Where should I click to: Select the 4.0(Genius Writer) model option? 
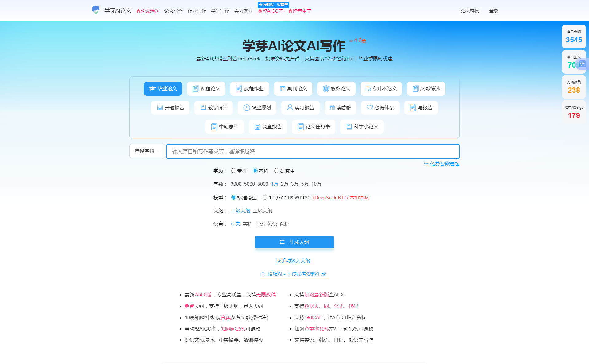coord(265,197)
